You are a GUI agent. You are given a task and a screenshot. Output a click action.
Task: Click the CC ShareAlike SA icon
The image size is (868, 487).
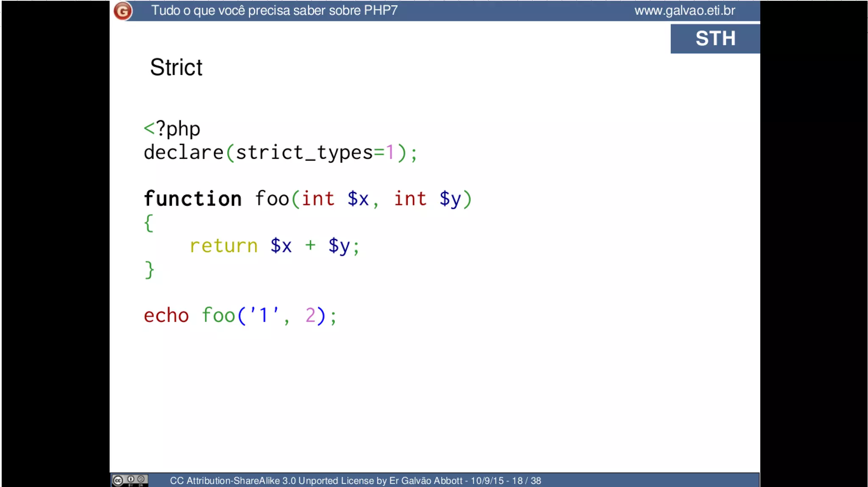pyautogui.click(x=141, y=480)
